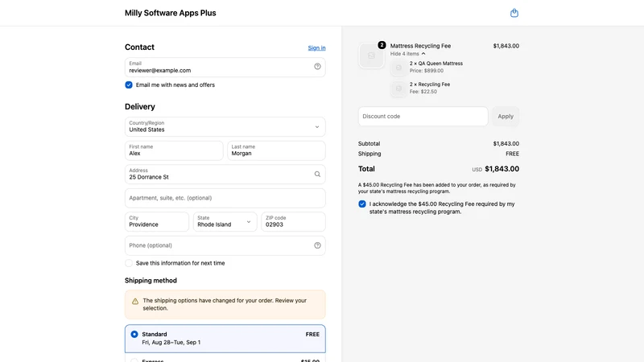Open the State dropdown showing Rhode Island

tap(225, 222)
